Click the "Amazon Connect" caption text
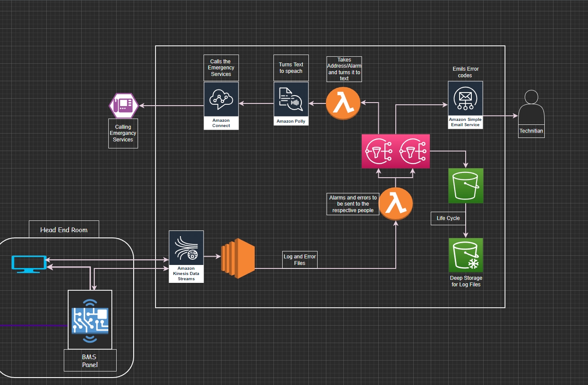588x385 pixels. pos(221,123)
